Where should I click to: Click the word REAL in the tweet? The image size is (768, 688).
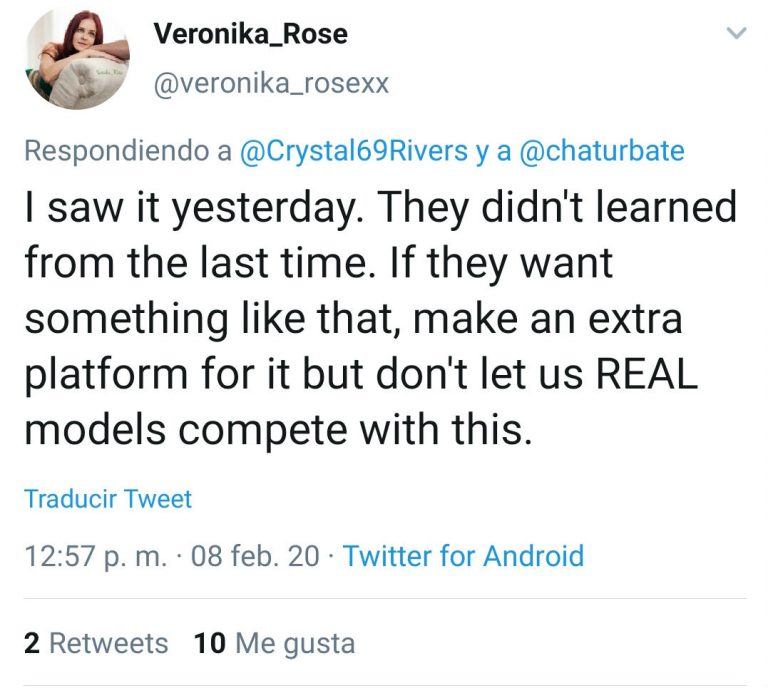[x=646, y=373]
